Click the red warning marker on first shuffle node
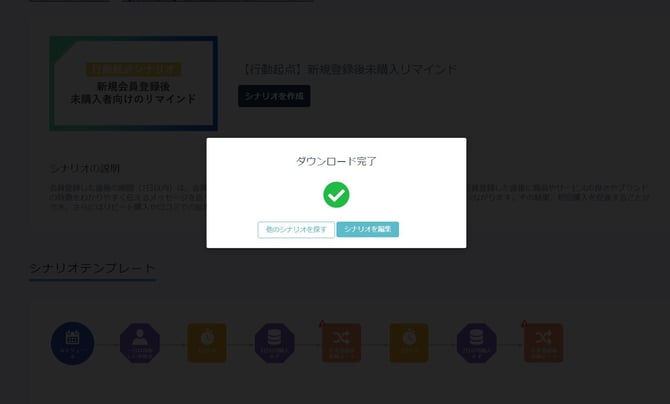 click(x=323, y=323)
